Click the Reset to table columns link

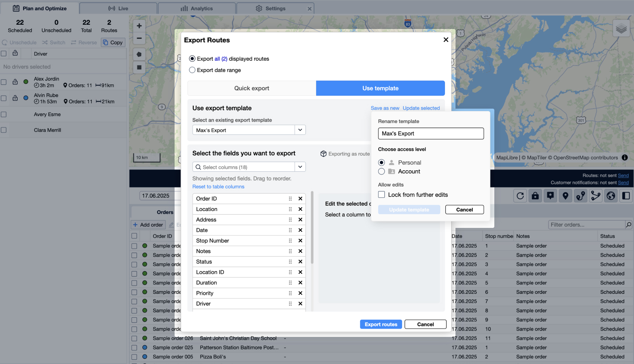pyautogui.click(x=218, y=187)
